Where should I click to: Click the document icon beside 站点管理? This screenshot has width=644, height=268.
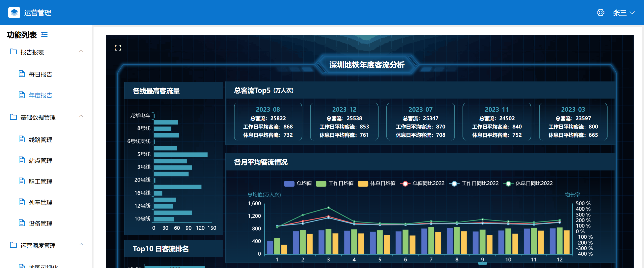pos(22,160)
